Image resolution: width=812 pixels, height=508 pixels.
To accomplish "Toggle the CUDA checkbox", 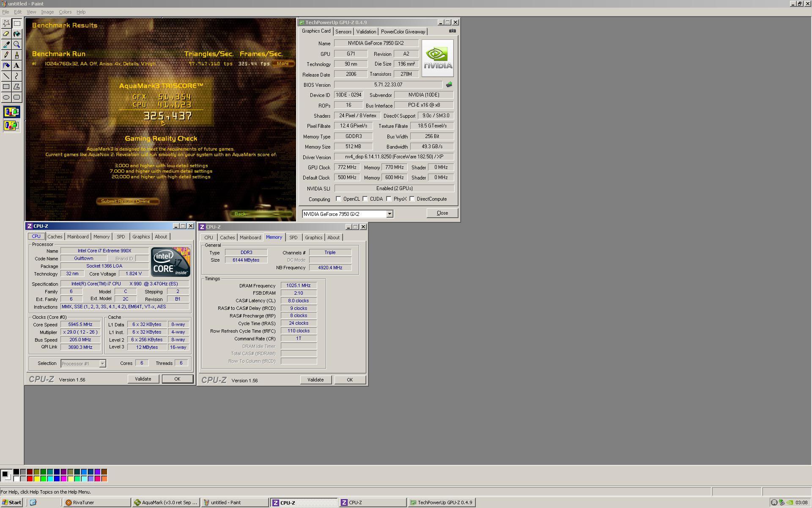I will click(365, 199).
